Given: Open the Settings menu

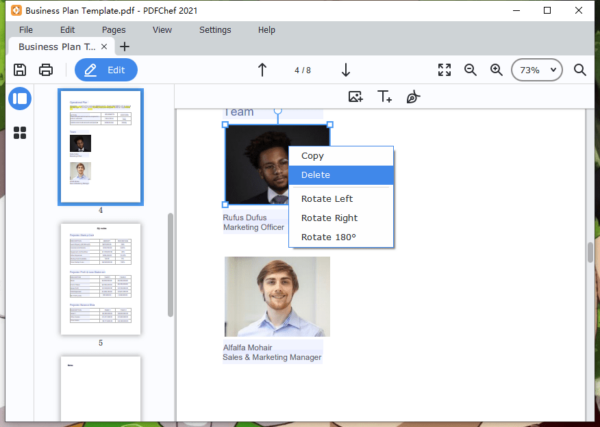Looking at the screenshot, I should [x=215, y=30].
